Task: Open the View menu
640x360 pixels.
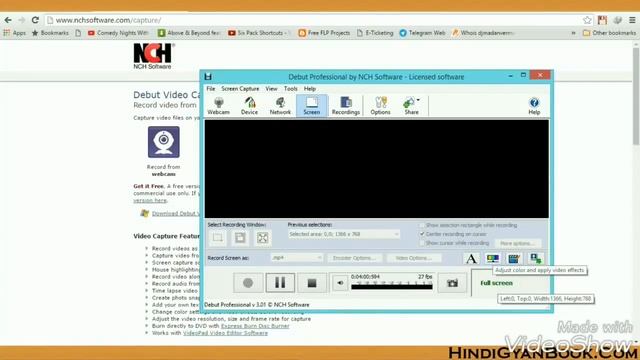Action: pos(271,89)
